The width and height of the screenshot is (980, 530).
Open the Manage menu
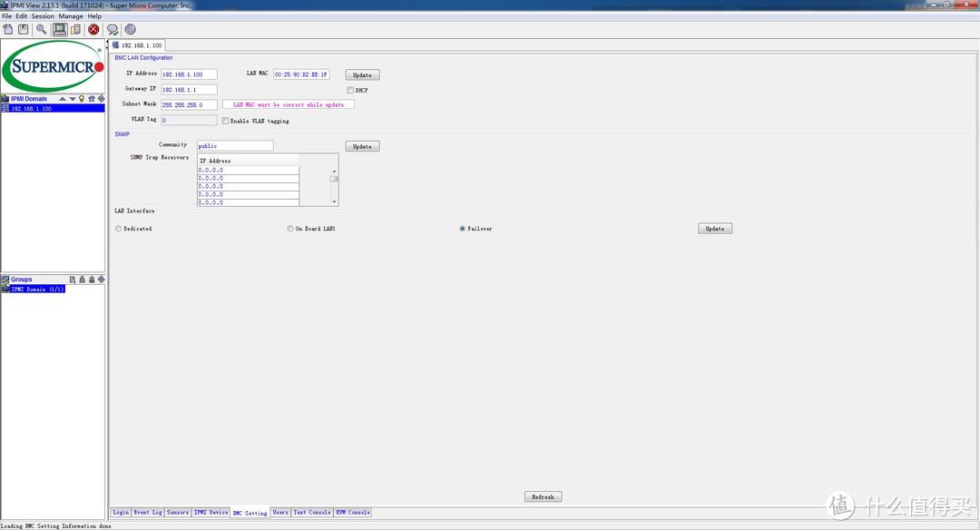pos(71,16)
